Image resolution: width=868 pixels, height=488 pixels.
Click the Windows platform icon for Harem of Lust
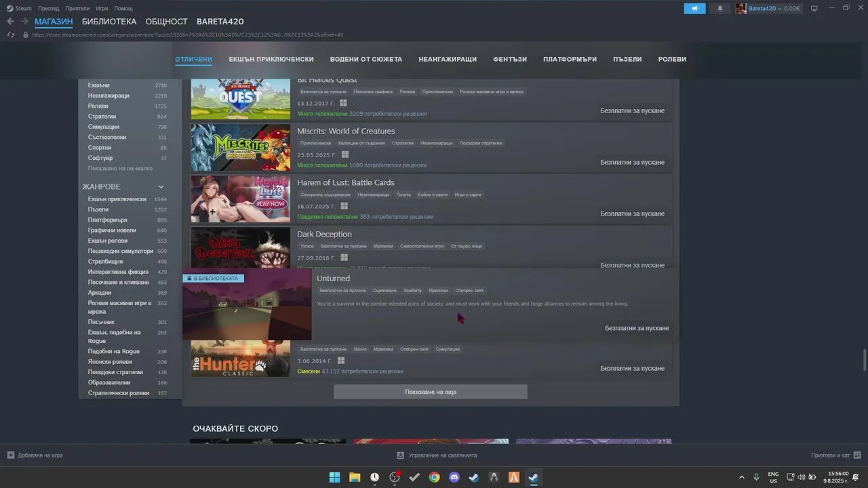(x=344, y=206)
